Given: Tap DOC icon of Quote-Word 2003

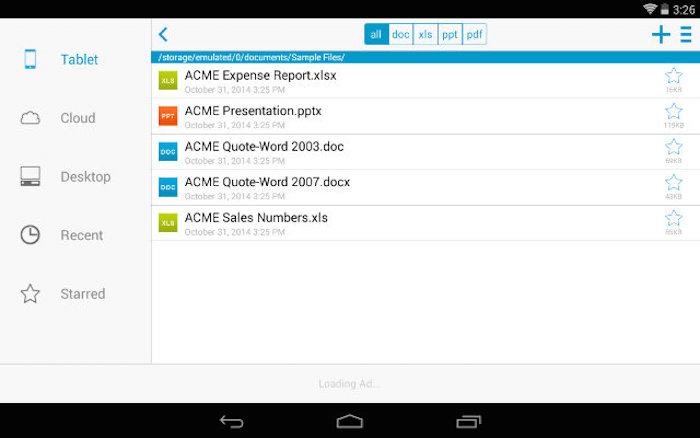Looking at the screenshot, I should click(168, 152).
